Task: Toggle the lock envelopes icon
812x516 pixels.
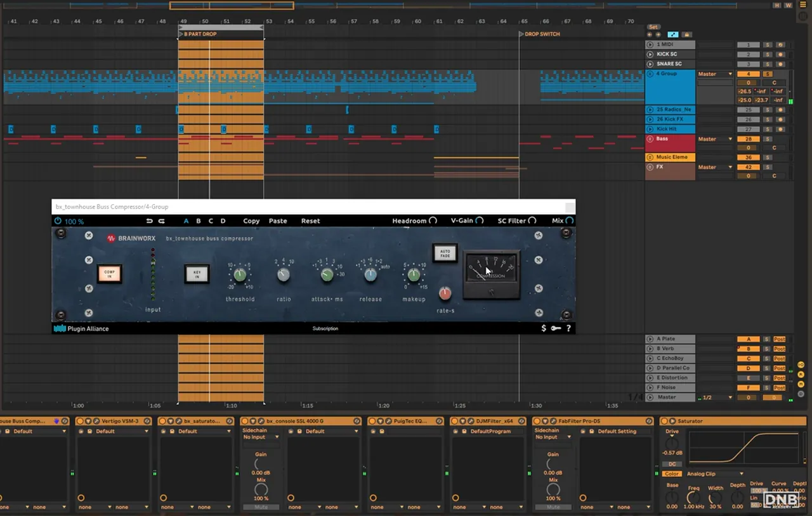Action: [686, 35]
